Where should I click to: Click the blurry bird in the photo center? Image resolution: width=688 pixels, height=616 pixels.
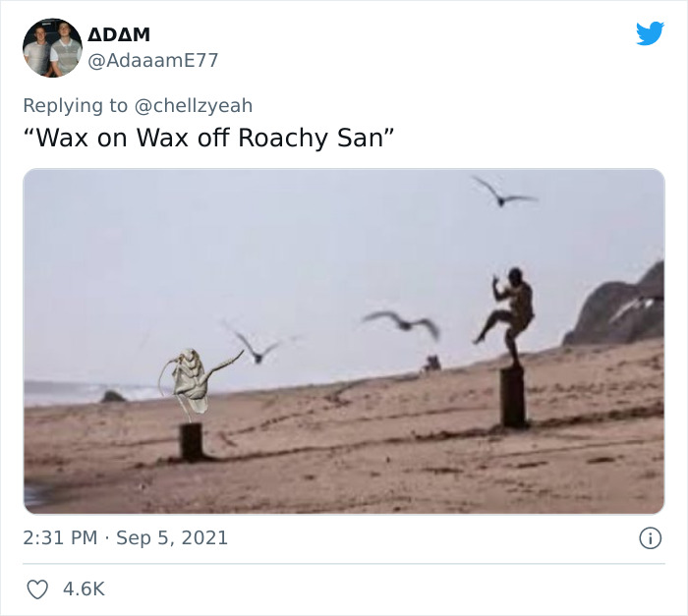403,323
